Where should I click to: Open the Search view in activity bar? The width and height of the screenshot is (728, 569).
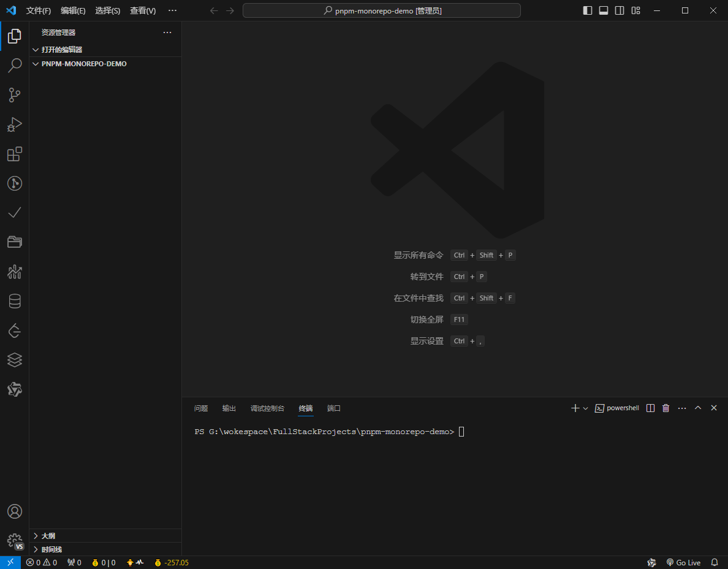pos(14,65)
